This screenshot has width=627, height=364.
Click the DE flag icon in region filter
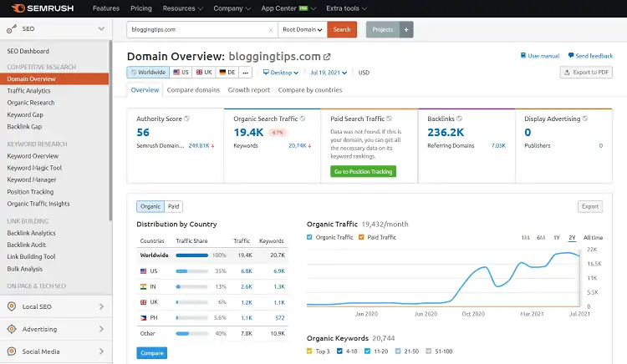222,73
